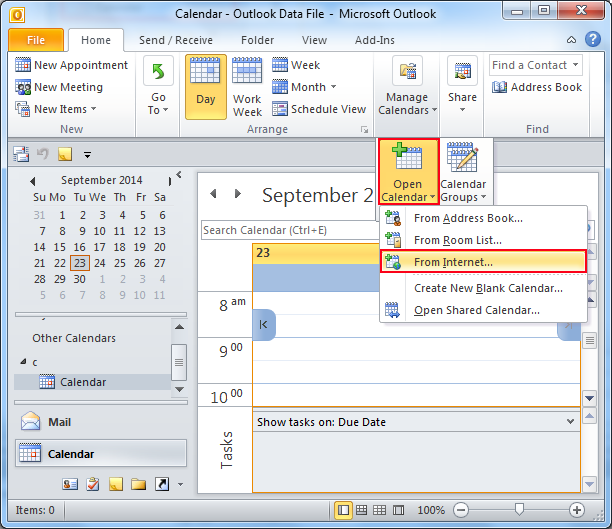Click the Zoom In plus button

(x=576, y=510)
